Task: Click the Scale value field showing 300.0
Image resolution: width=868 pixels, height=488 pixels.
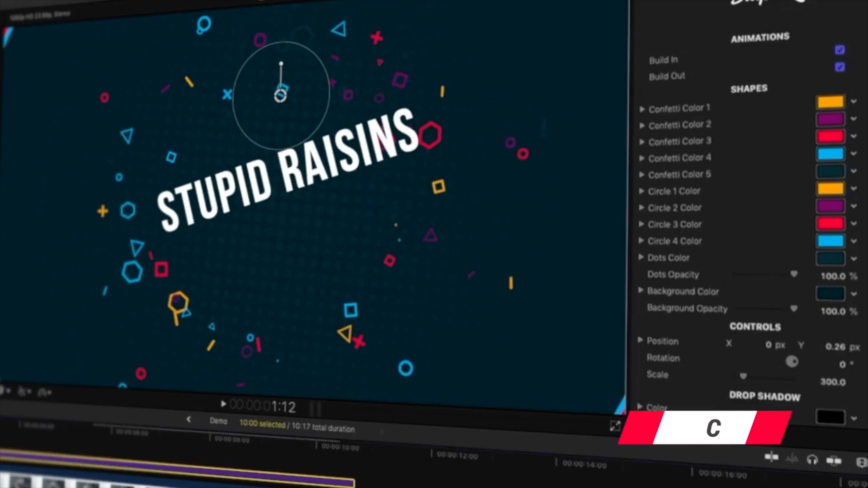Action: tap(833, 382)
